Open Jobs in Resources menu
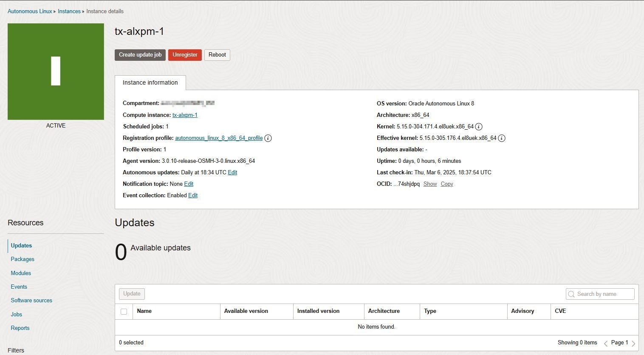 pos(17,315)
